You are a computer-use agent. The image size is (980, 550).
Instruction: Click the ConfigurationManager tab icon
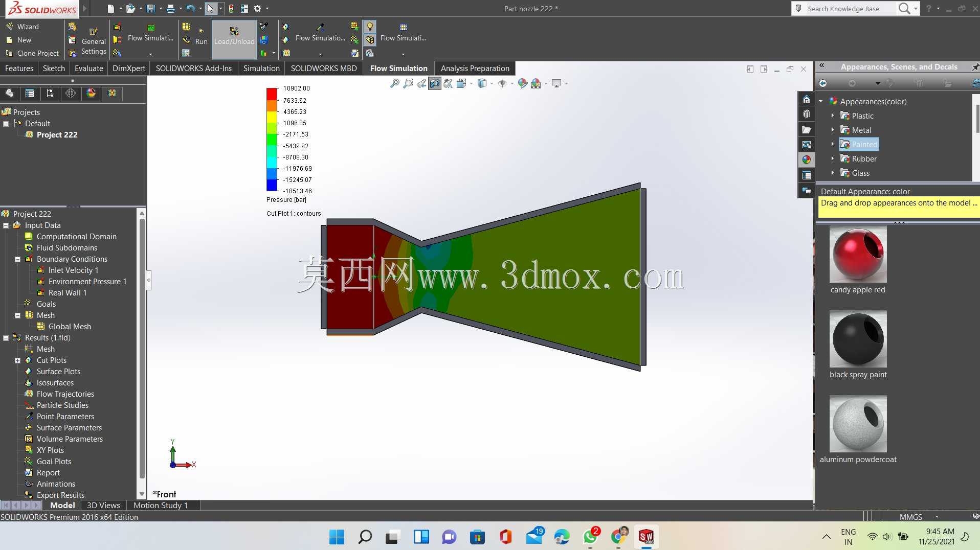pyautogui.click(x=50, y=93)
